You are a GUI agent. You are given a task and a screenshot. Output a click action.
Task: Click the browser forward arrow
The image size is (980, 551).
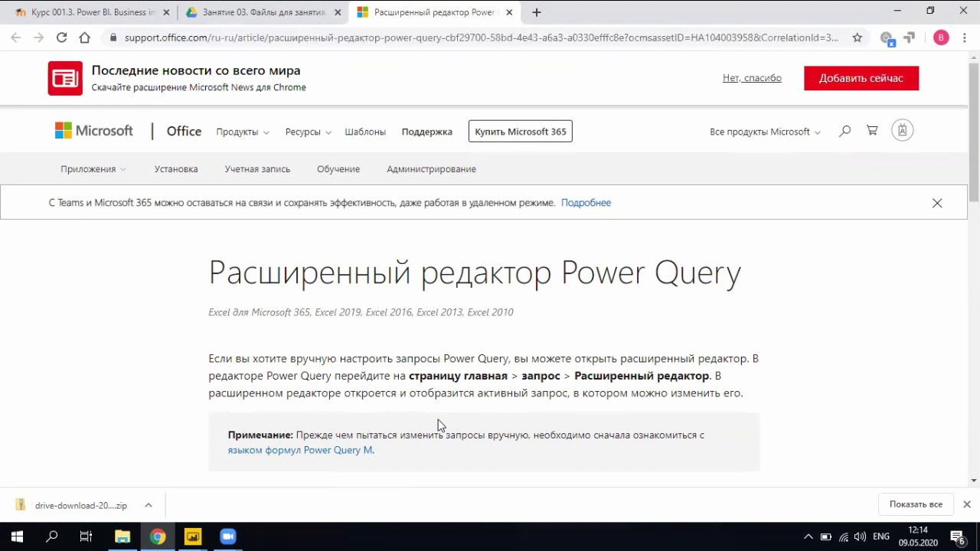tap(38, 37)
